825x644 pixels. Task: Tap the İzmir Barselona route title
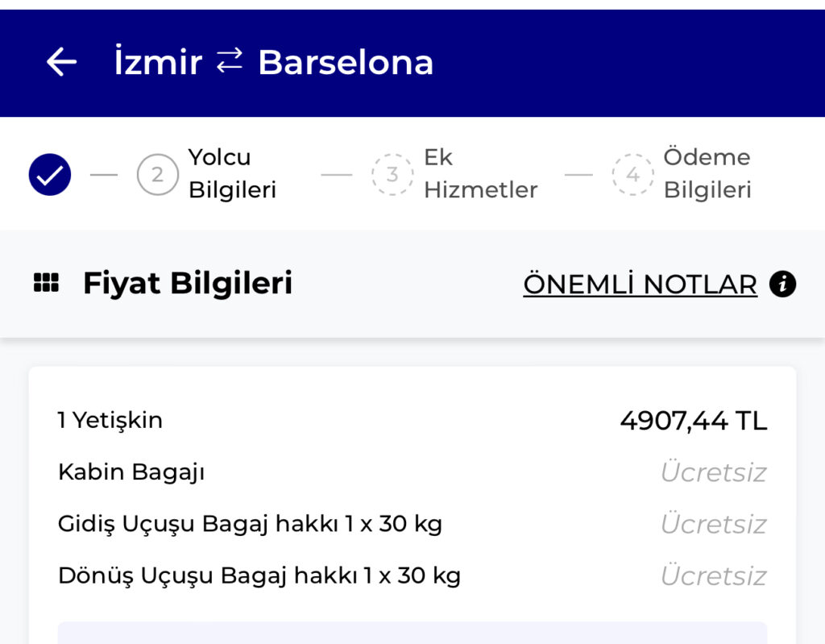point(274,62)
